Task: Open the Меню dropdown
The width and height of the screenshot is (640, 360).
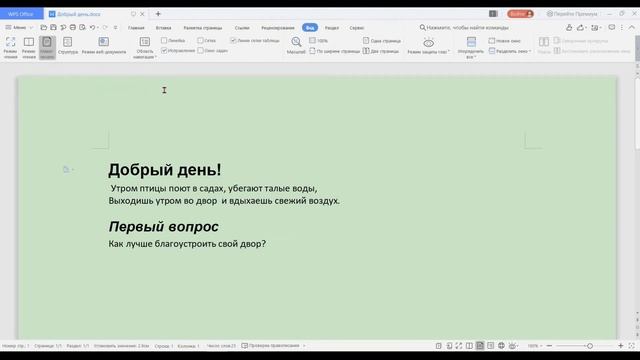Action: pos(19,28)
